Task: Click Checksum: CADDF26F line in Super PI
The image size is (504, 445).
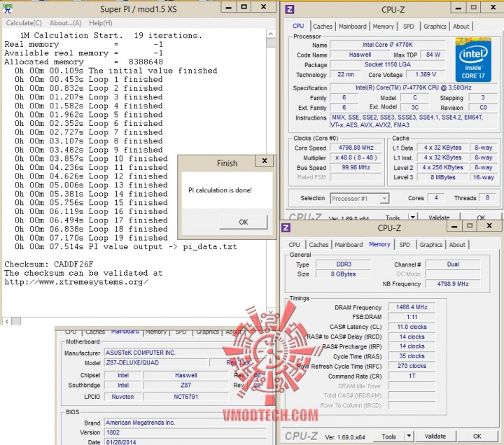Action: [x=49, y=264]
